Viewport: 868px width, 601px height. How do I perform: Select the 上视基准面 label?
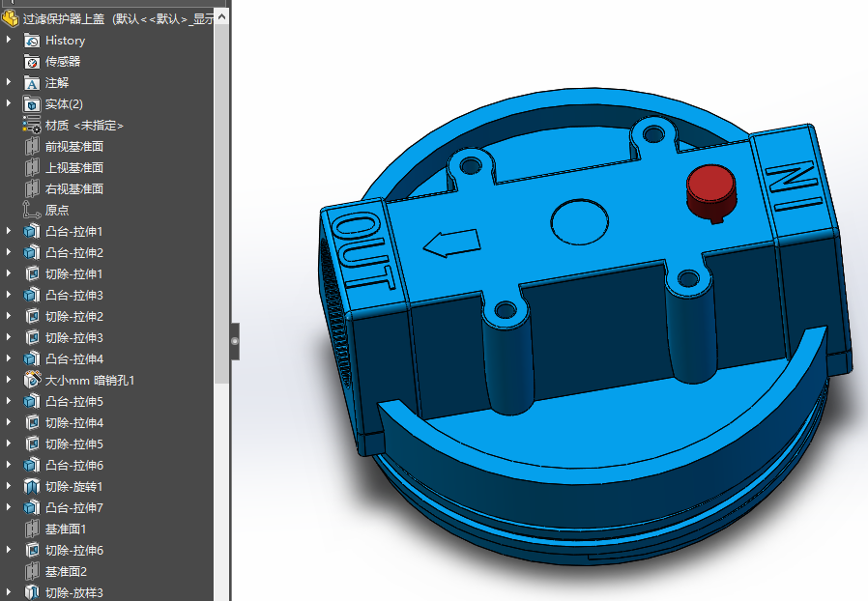tap(74, 168)
